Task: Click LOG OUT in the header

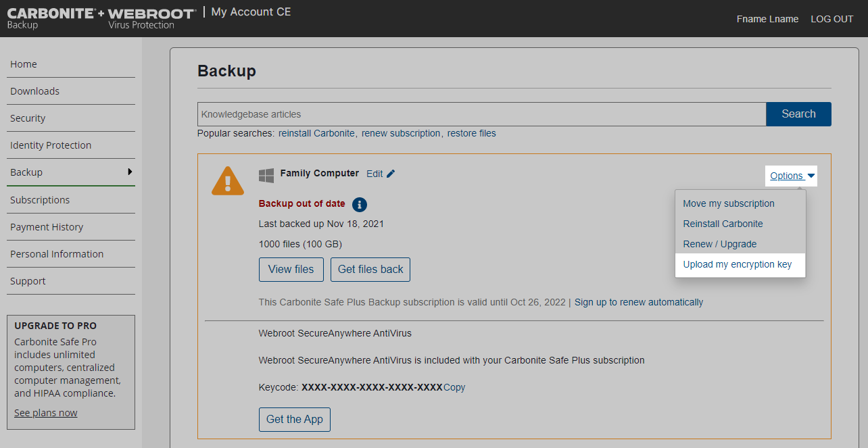Action: click(831, 19)
